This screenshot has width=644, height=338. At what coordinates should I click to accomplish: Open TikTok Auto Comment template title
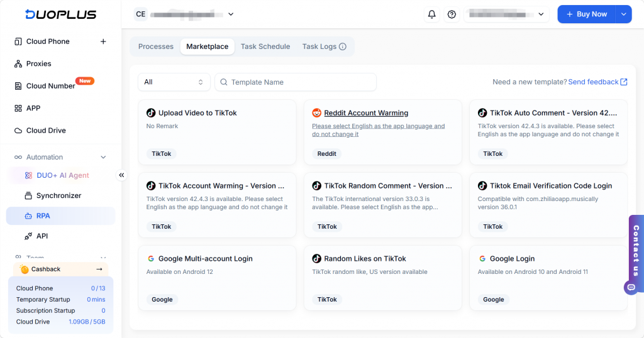coord(553,113)
